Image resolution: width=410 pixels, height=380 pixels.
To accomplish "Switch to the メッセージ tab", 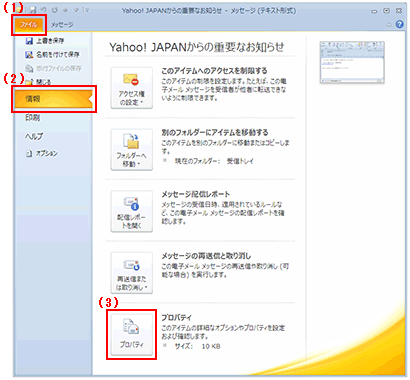I will [x=62, y=25].
